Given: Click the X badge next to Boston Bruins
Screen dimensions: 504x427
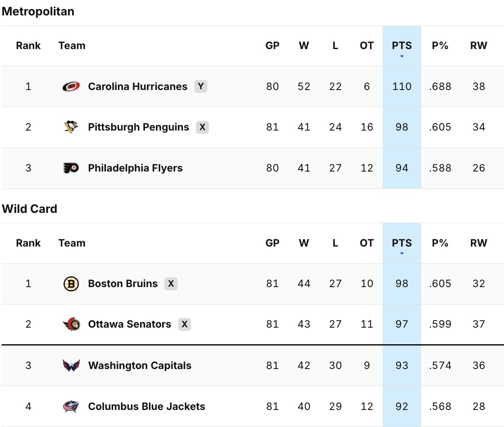Looking at the screenshot, I should click(171, 283).
